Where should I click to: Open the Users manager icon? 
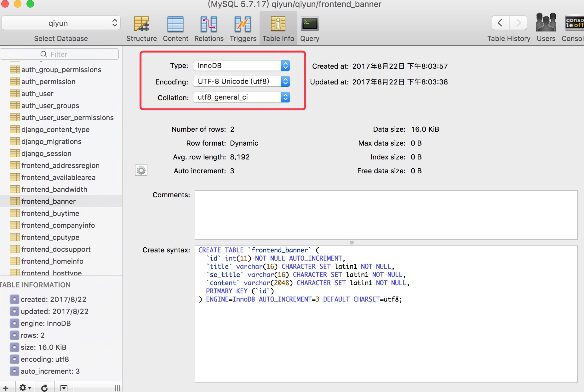point(546,22)
